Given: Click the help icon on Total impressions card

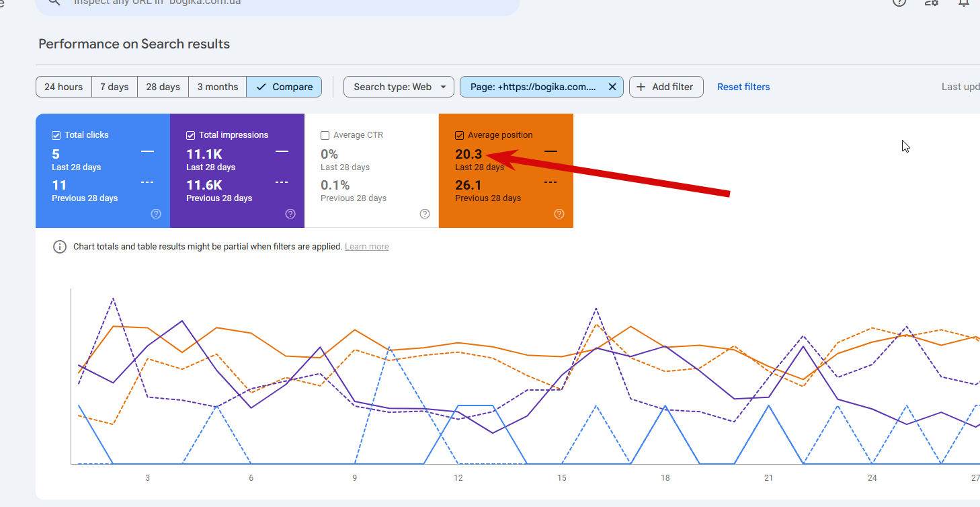Looking at the screenshot, I should pos(290,214).
